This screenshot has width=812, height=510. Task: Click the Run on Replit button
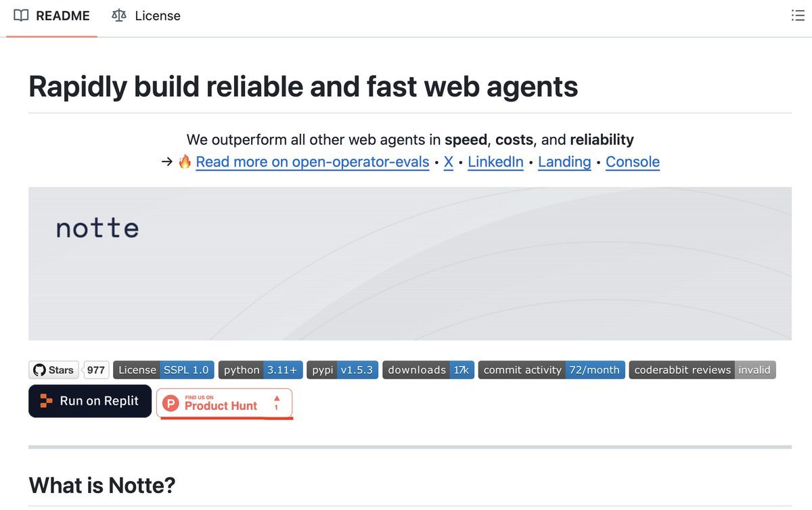tap(90, 401)
